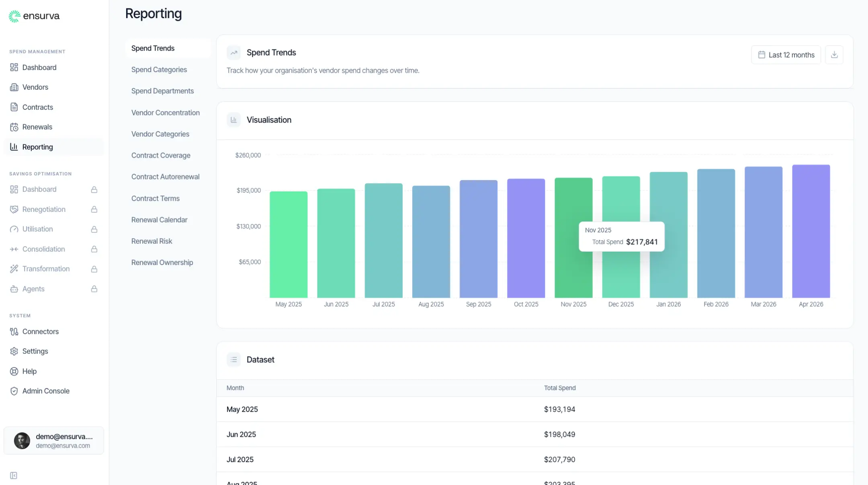
Task: Open the Renewals calendar icon
Action: (x=14, y=127)
